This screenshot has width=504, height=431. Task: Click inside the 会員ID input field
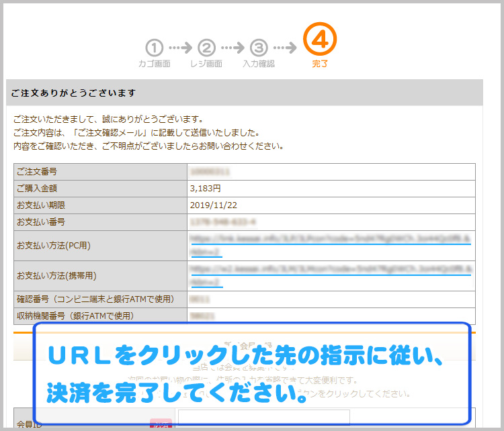click(263, 421)
